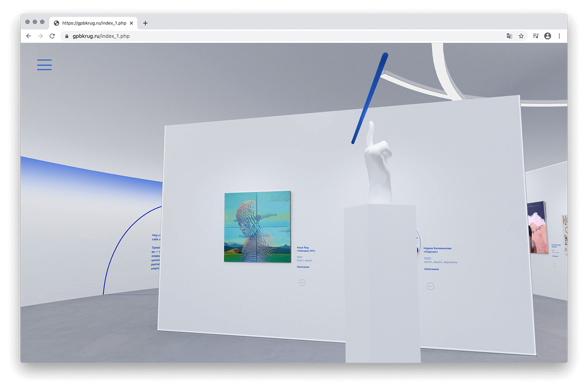Image resolution: width=588 pixels, height=390 pixels.
Task: Open the media control playlist icon
Action: click(536, 36)
